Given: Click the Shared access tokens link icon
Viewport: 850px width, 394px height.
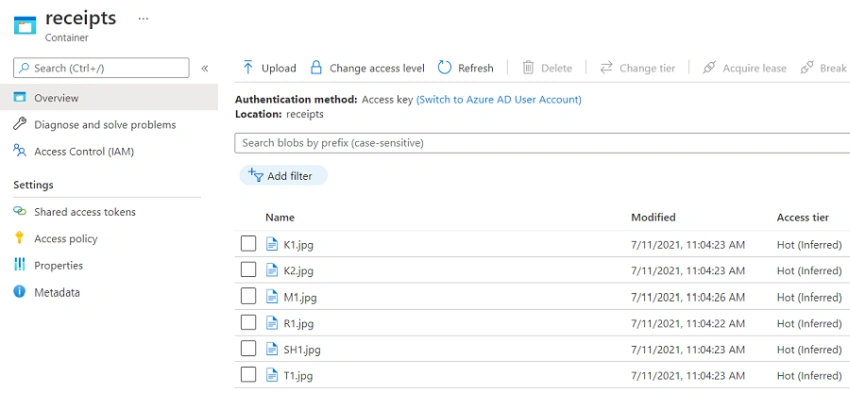Looking at the screenshot, I should 20,211.
